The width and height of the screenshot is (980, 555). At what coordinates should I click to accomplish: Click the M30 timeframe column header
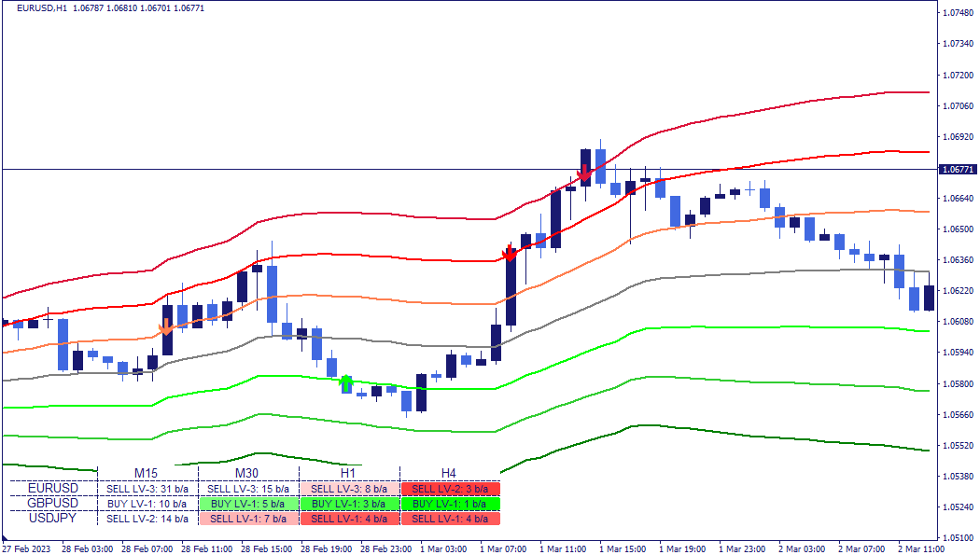pyautogui.click(x=248, y=473)
